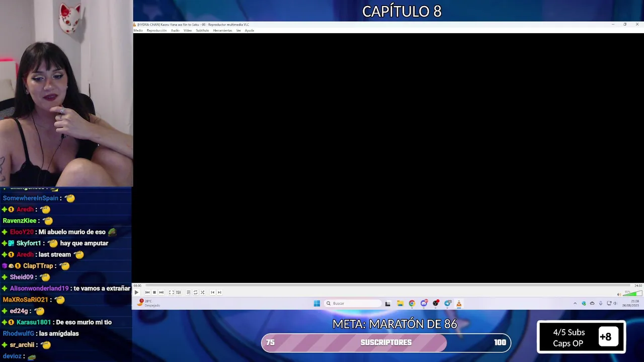The width and height of the screenshot is (644, 362).
Task: Open the Audio menu
Action: 175,31
